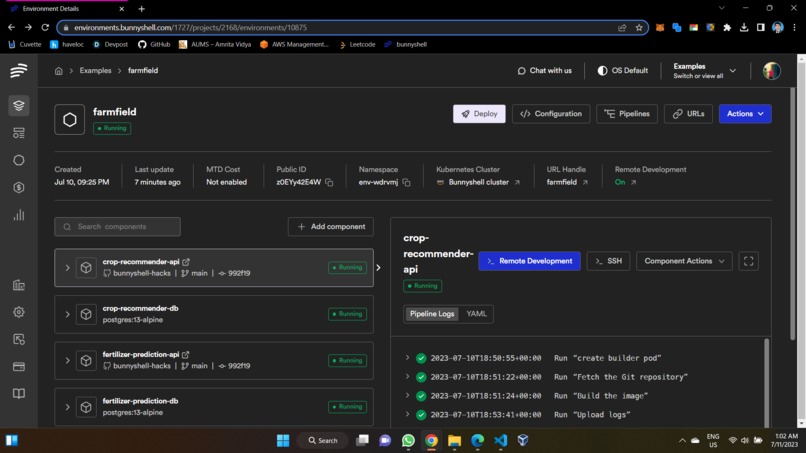
Task: Open fertilizer-prediction-api external link icon
Action: coord(186,354)
